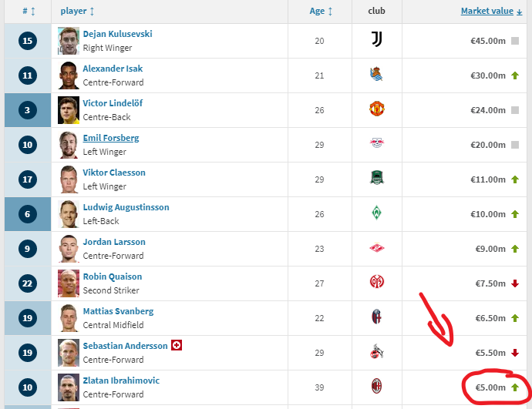Click the Juventus club crest icon
Image resolution: width=532 pixels, height=409 pixels.
376,40
